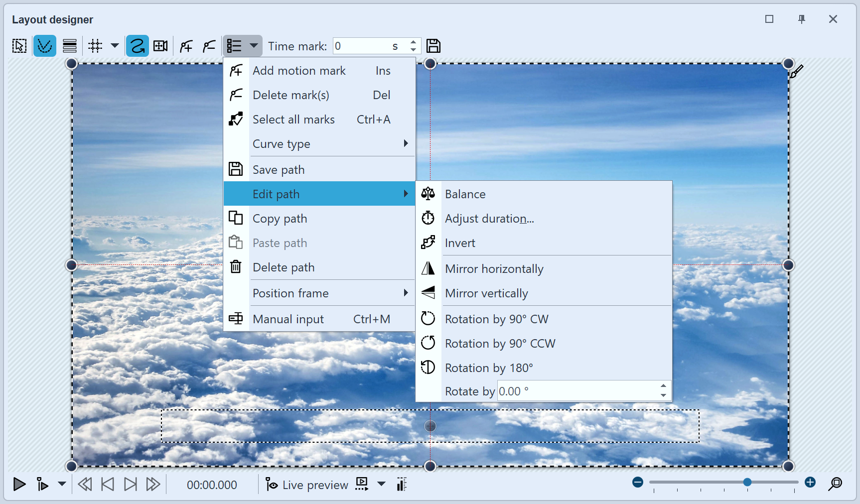This screenshot has height=504, width=860.
Task: Select the curve drawing tool
Action: [x=138, y=46]
